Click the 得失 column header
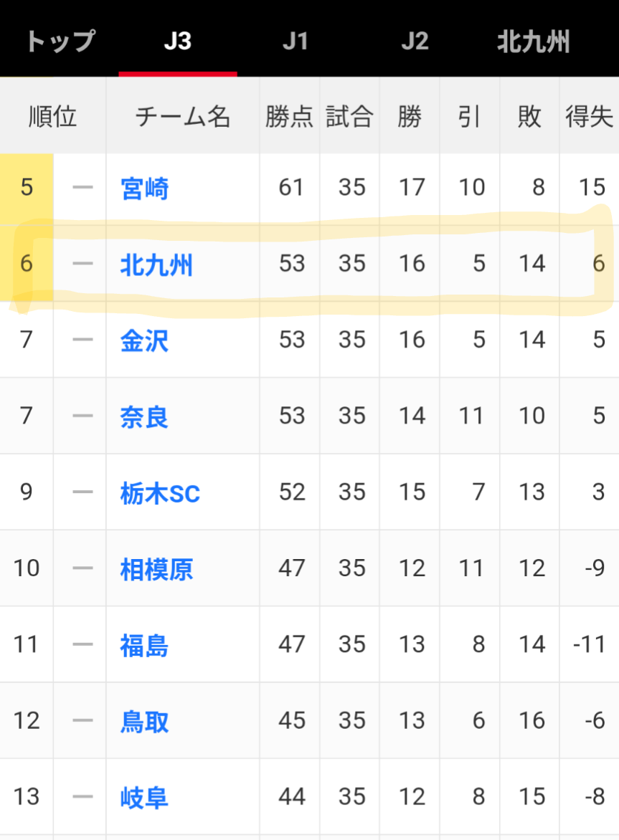 pos(589,116)
